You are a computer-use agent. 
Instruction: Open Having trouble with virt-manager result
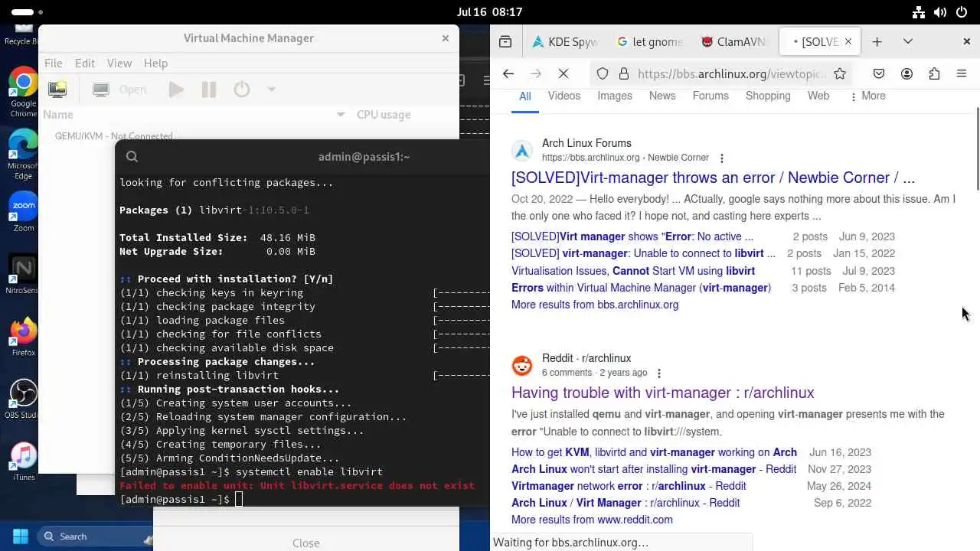662,393
